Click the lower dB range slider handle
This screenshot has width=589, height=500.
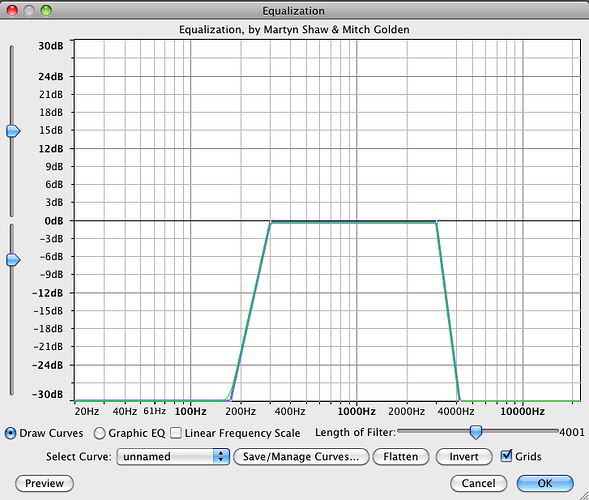[x=13, y=260]
